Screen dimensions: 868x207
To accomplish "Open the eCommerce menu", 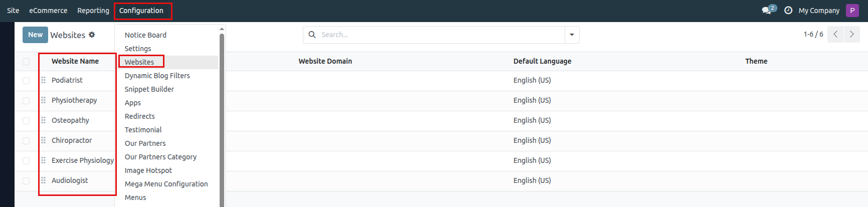I will pos(48,11).
